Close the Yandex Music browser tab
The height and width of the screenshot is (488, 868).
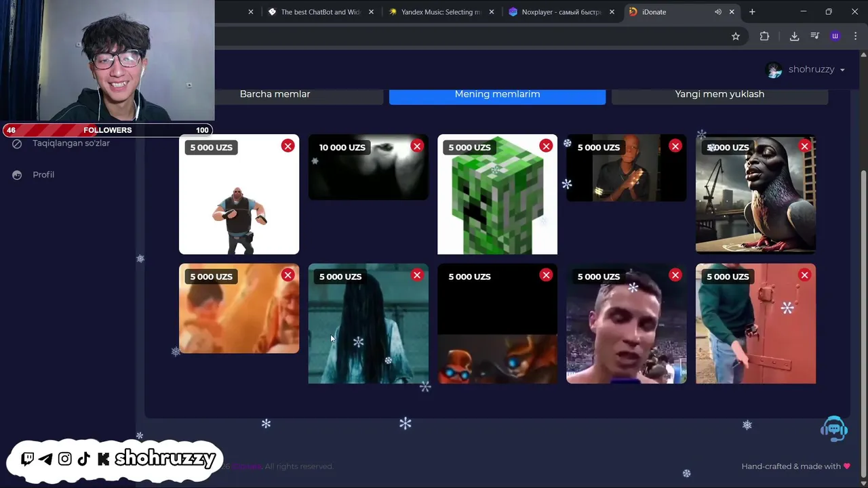coord(492,12)
